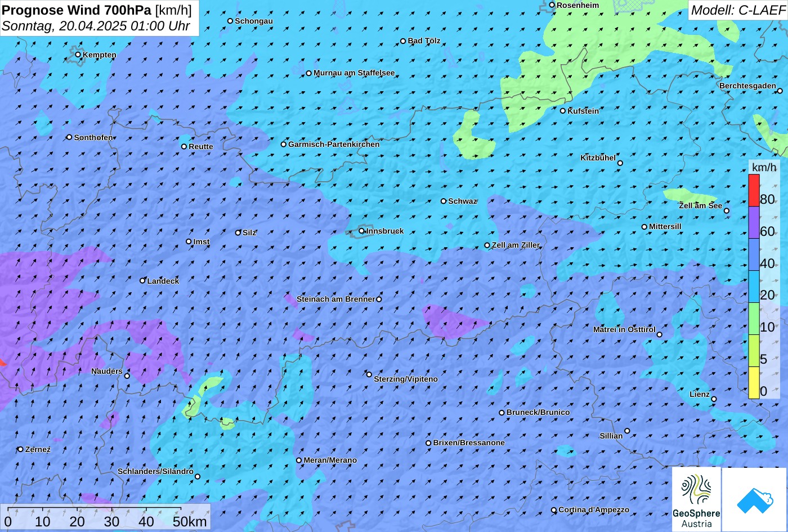Viewport: 788px width, 532px height.
Task: Click the blue 40–60 km/h legend swatch
Action: (754, 254)
